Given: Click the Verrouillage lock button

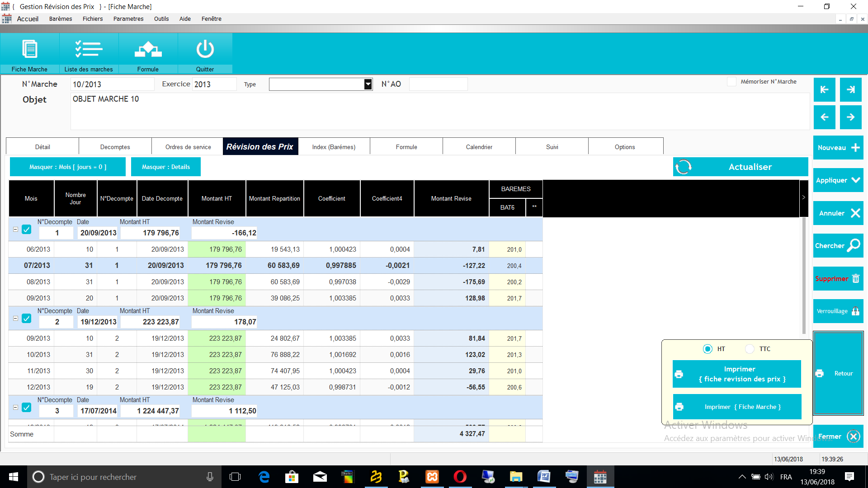Looking at the screenshot, I should click(838, 311).
